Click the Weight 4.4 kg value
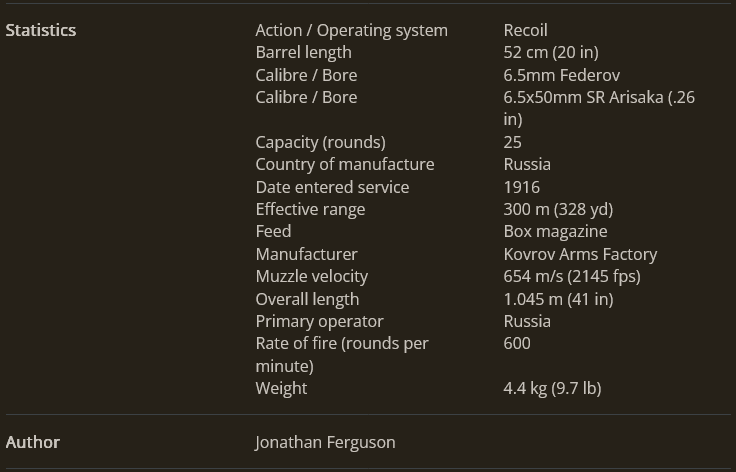The image size is (736, 472). click(x=552, y=388)
